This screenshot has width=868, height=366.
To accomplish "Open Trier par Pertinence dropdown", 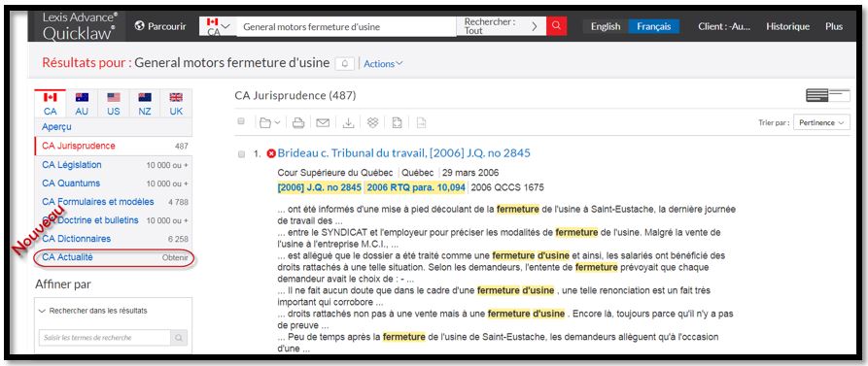I will tap(821, 122).
